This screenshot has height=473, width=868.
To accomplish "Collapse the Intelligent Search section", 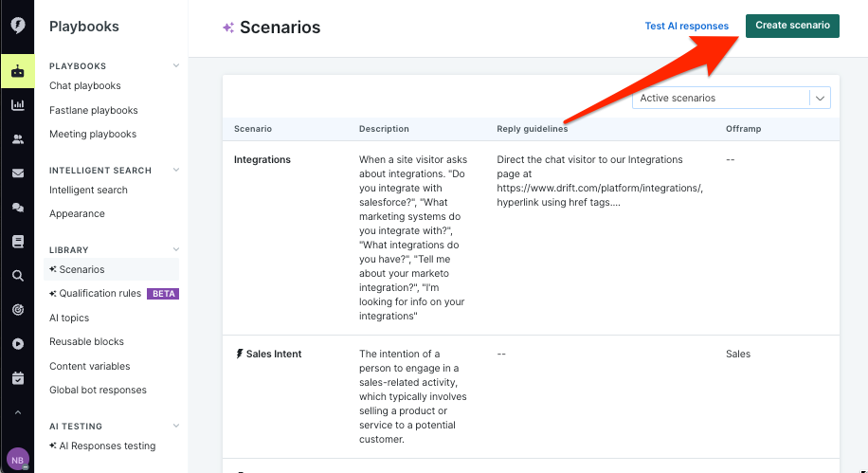I will pyautogui.click(x=176, y=171).
